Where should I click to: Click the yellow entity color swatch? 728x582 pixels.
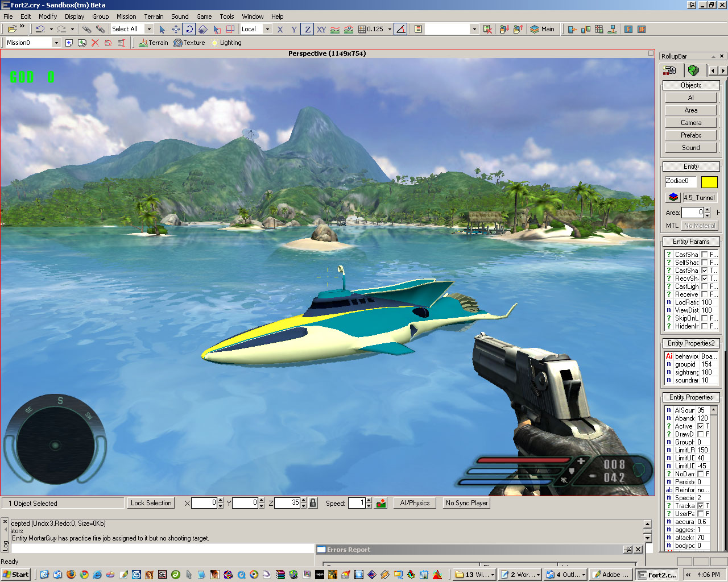709,182
